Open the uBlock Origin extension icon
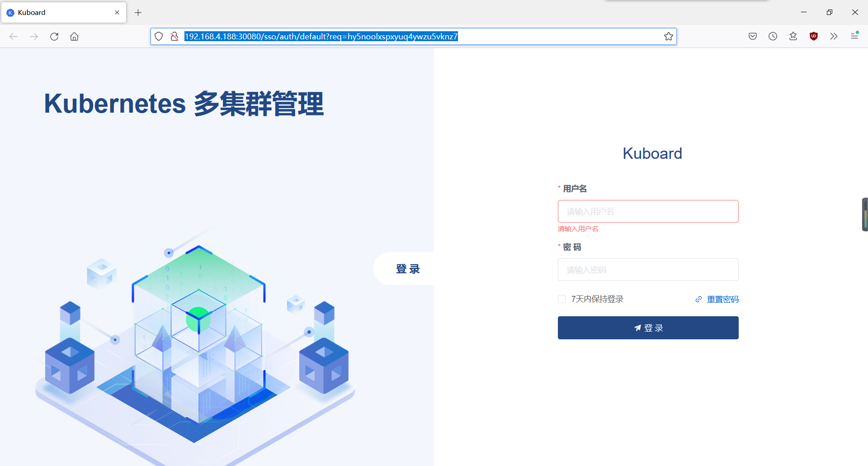Image resolution: width=868 pixels, height=466 pixels. [x=814, y=37]
